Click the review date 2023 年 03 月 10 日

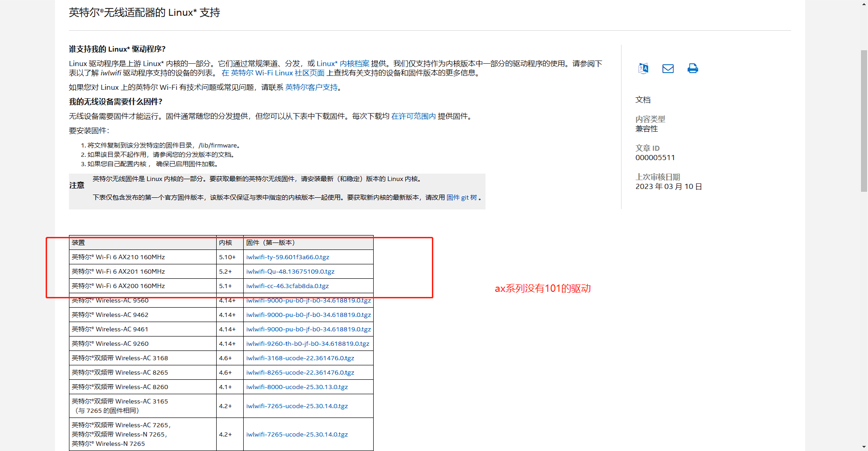pyautogui.click(x=669, y=187)
